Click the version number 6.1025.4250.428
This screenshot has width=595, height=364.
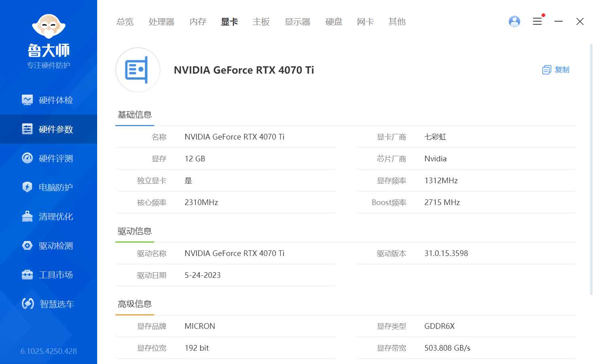(49, 351)
